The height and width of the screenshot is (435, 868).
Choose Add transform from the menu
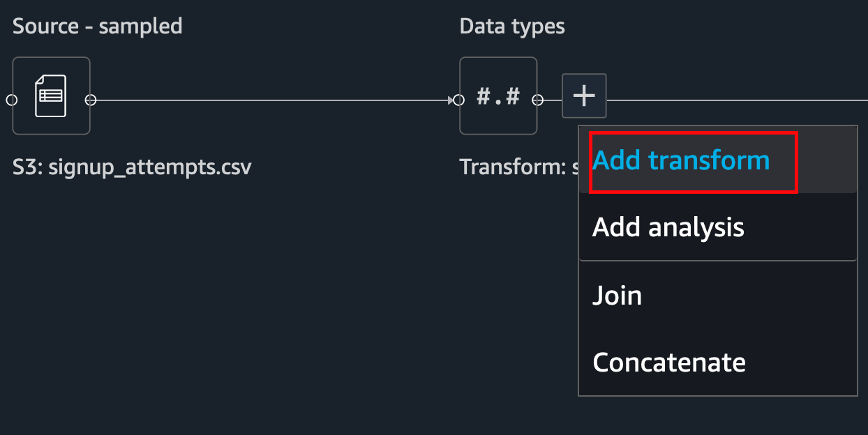(681, 160)
